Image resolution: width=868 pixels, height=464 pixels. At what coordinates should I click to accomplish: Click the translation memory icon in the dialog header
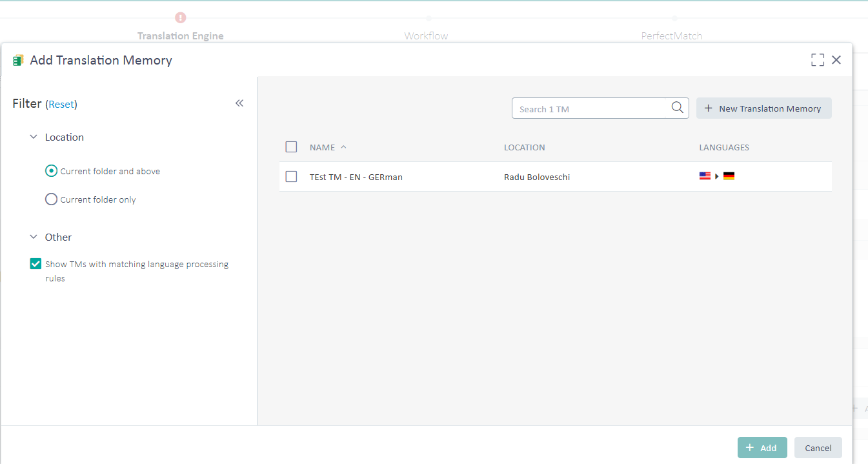point(17,59)
